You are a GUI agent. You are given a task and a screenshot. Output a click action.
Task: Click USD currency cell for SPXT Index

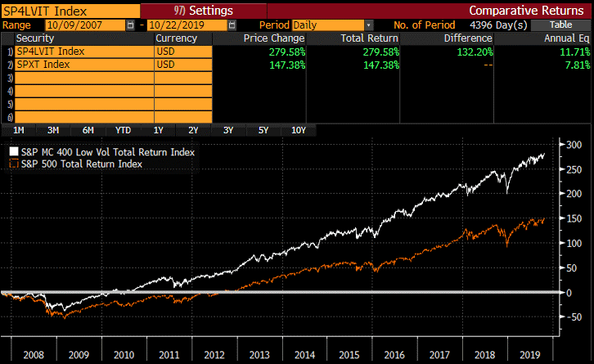[x=183, y=65]
